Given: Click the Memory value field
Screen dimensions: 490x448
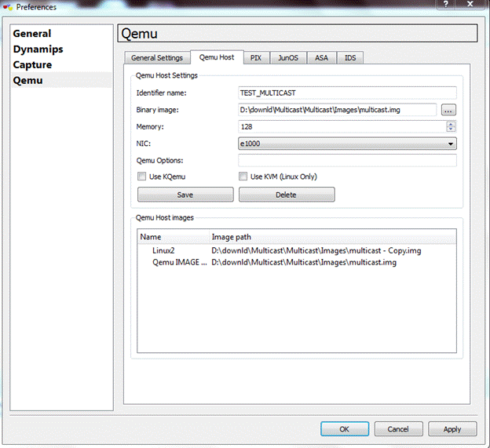Looking at the screenshot, I should [x=342, y=126].
